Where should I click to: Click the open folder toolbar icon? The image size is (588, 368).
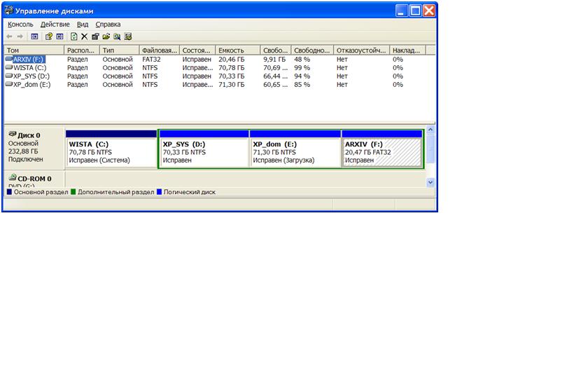point(106,36)
